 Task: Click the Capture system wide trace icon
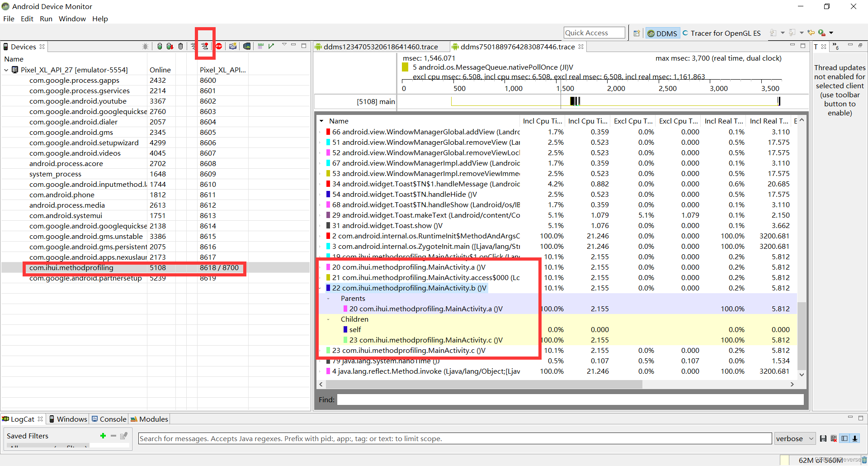[x=261, y=46]
